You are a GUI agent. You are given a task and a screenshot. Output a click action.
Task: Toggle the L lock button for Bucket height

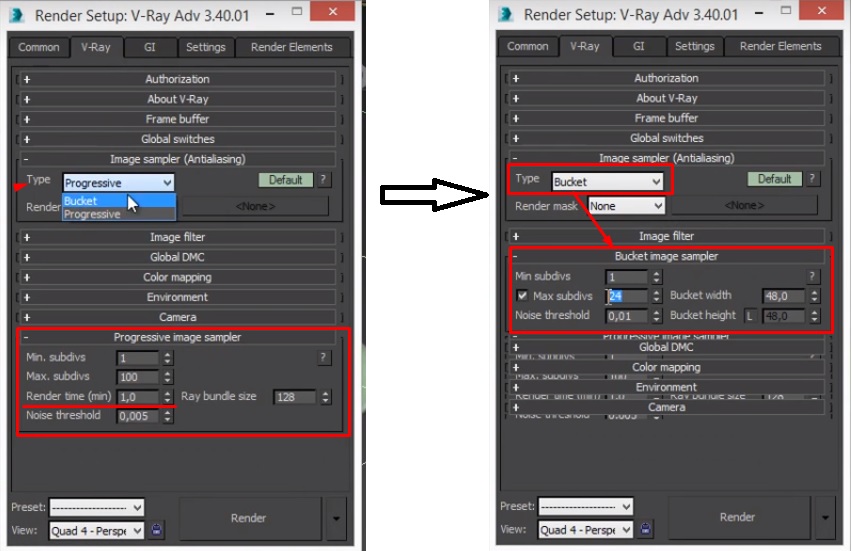click(x=750, y=316)
